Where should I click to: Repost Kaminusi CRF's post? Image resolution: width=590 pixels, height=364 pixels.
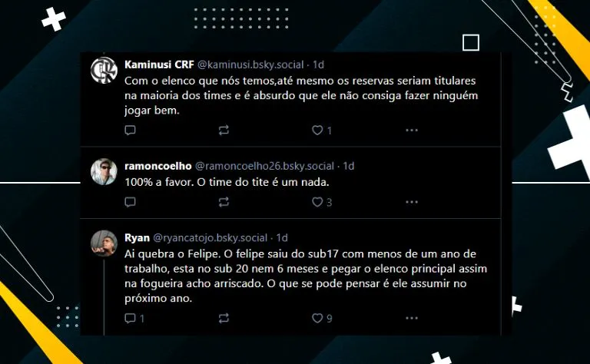point(224,130)
